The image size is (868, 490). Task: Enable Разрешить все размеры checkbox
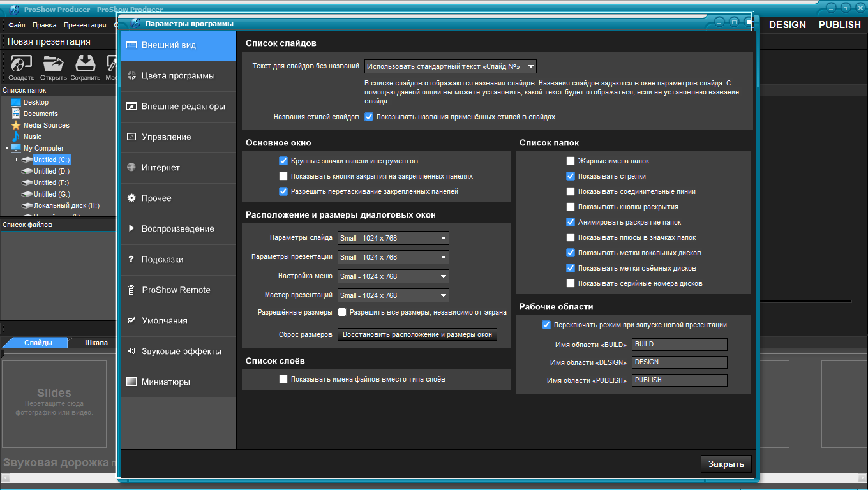[342, 313]
